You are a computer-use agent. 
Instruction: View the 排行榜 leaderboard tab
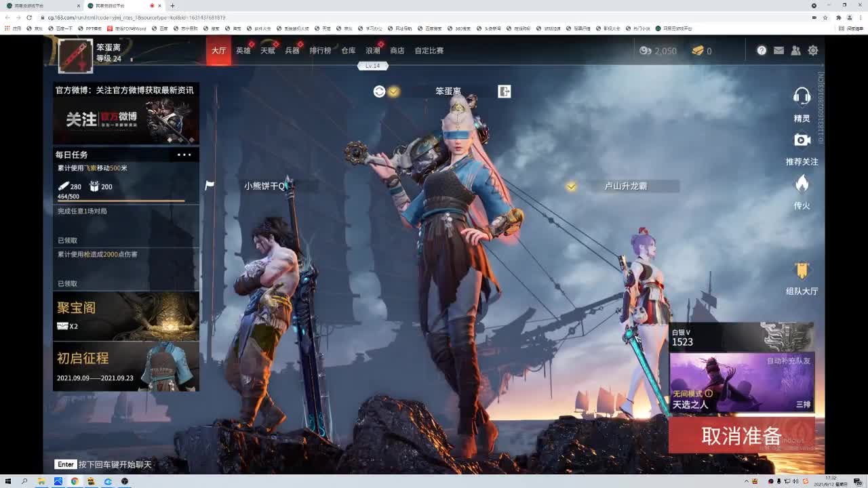pos(320,51)
